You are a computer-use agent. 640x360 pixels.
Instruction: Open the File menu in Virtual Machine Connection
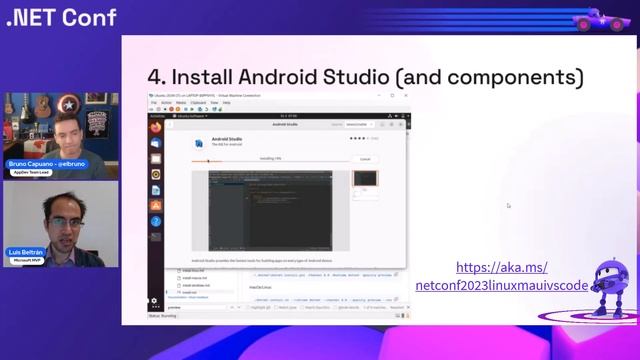[x=153, y=103]
